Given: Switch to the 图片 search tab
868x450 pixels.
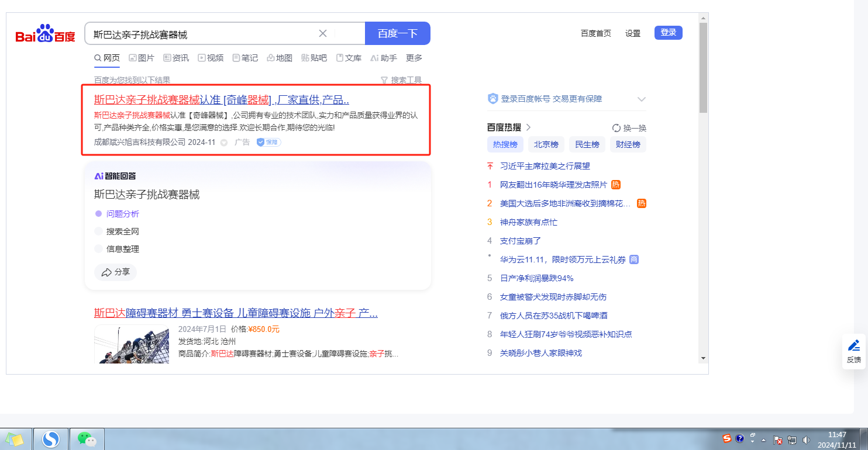Looking at the screenshot, I should 141,58.
